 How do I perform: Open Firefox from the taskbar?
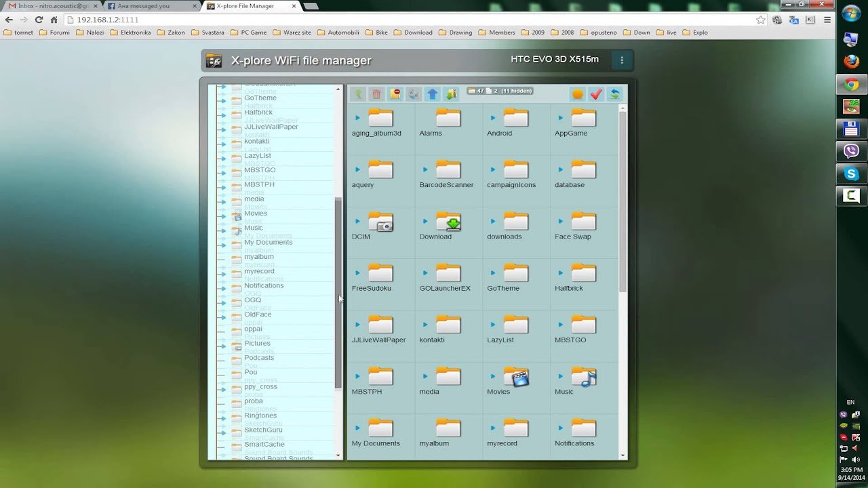(x=851, y=62)
